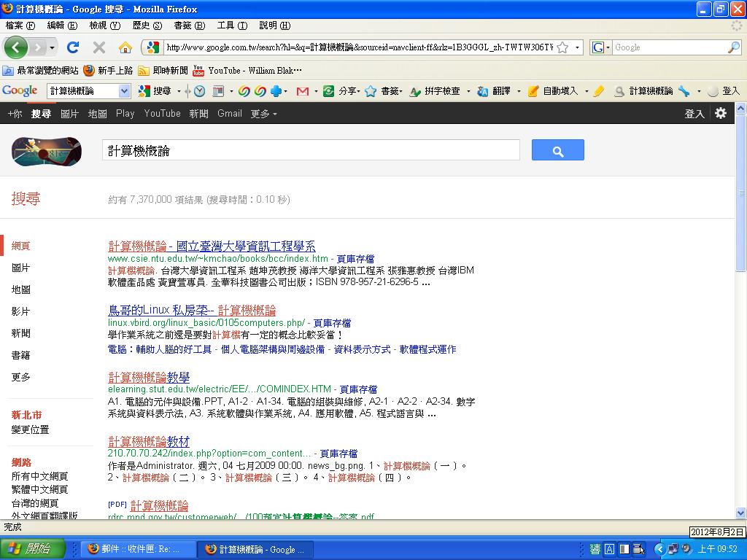
Task: Open dropdown arrow next to 拼字檢查
Action: (x=468, y=91)
